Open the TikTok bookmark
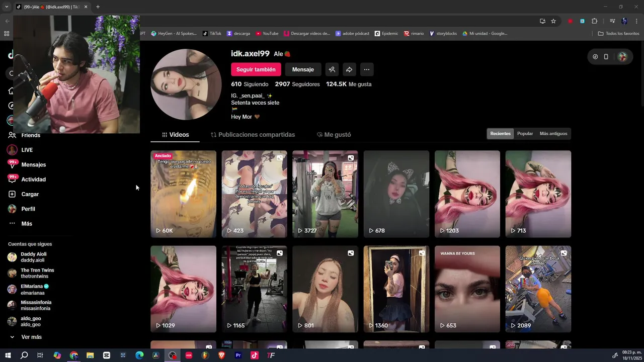 [x=212, y=34]
